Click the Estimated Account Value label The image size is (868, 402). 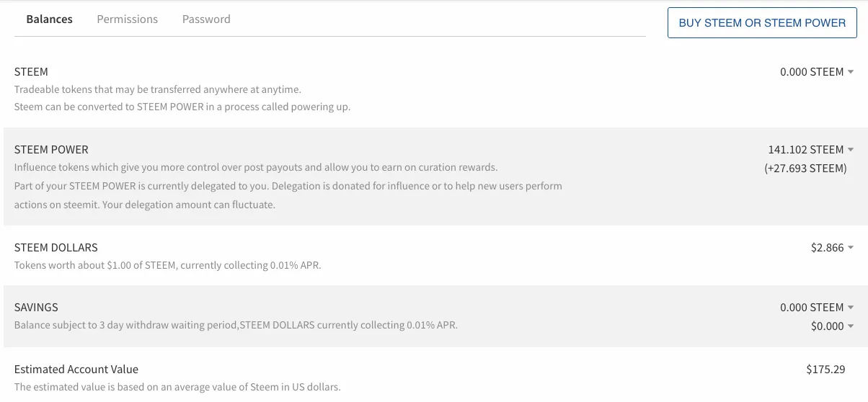coord(76,370)
